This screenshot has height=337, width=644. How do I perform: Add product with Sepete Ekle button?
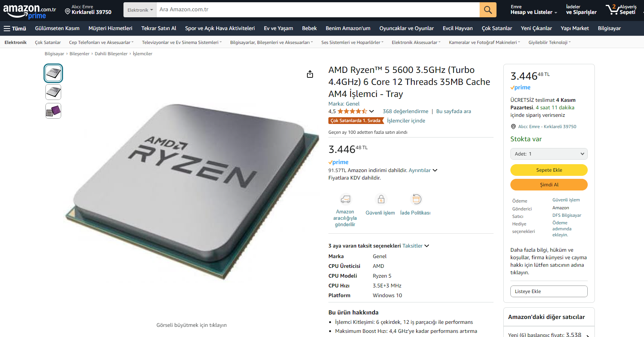549,170
